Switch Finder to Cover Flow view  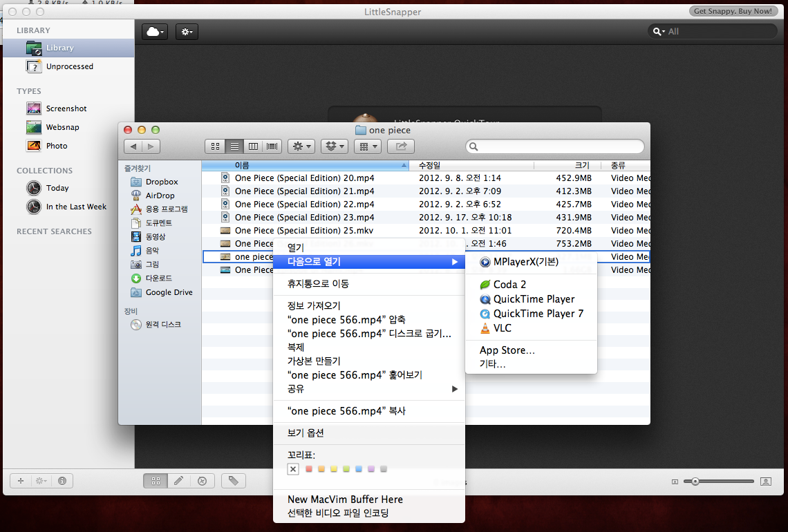point(272,146)
